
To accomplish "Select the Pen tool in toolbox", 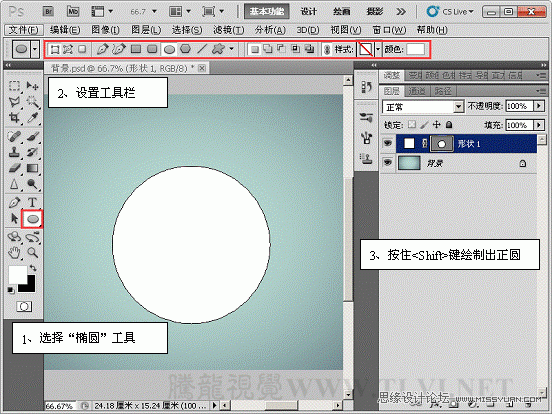I will (x=14, y=202).
